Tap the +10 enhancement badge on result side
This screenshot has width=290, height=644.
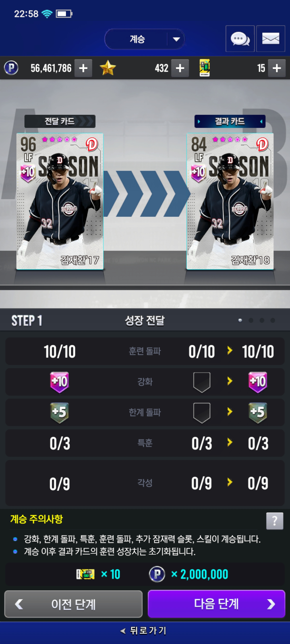pyautogui.click(x=258, y=382)
